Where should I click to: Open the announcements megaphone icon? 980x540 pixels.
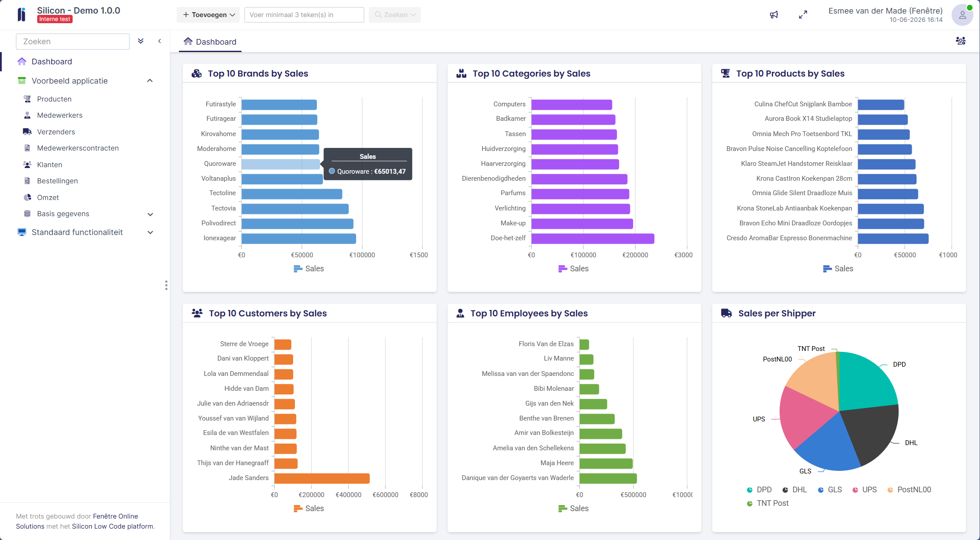pos(774,15)
